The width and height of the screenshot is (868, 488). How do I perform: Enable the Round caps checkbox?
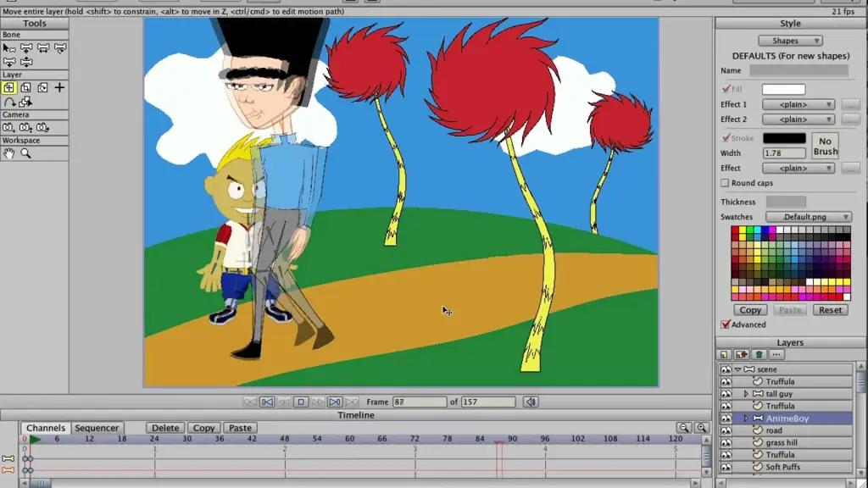725,183
